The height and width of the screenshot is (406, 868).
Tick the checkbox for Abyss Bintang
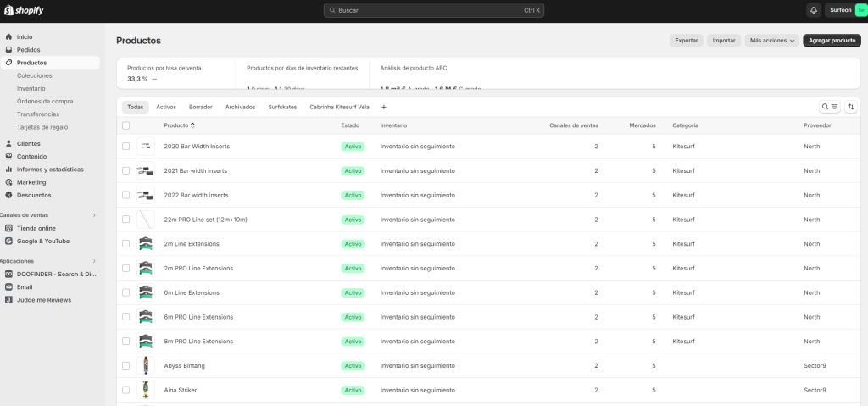click(x=125, y=366)
